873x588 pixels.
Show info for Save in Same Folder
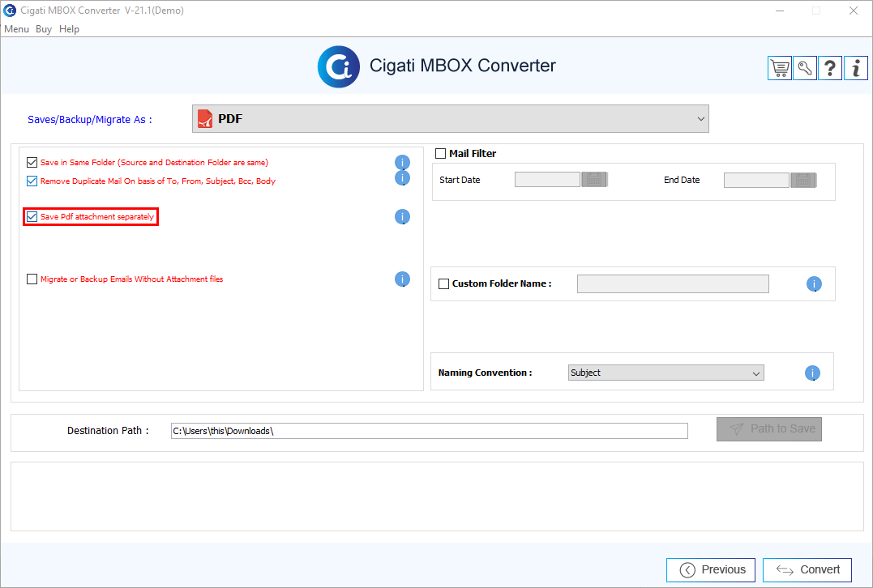(x=402, y=163)
